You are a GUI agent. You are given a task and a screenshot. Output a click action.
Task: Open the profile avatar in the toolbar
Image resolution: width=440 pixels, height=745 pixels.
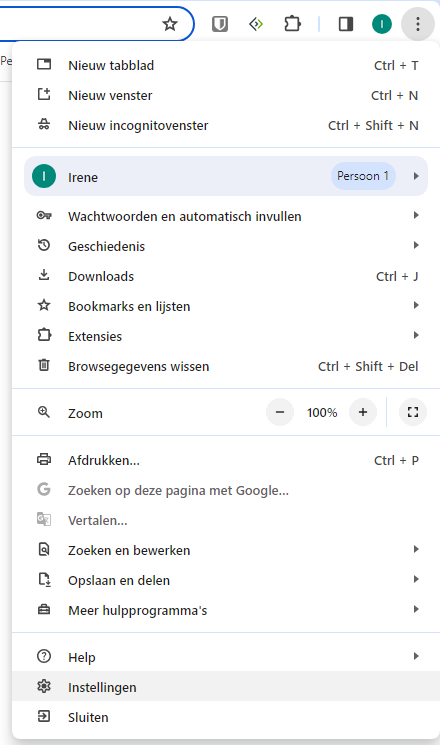[x=382, y=24]
